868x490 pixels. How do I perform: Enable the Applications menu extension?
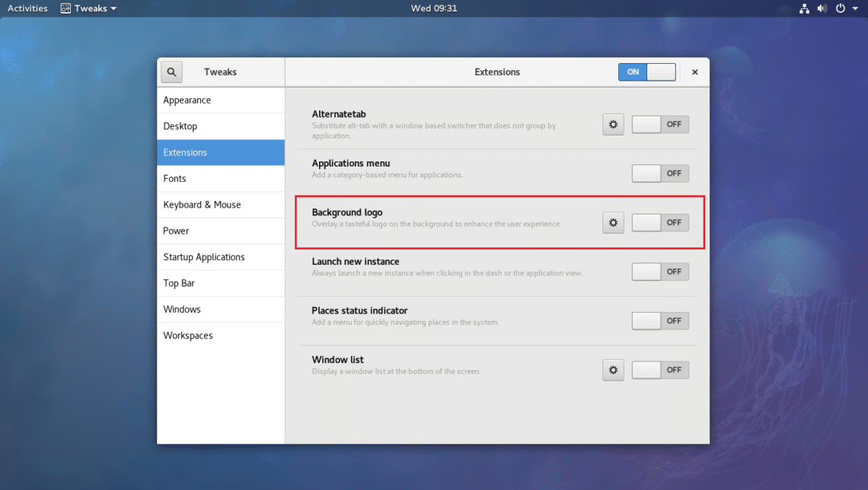[x=659, y=173]
